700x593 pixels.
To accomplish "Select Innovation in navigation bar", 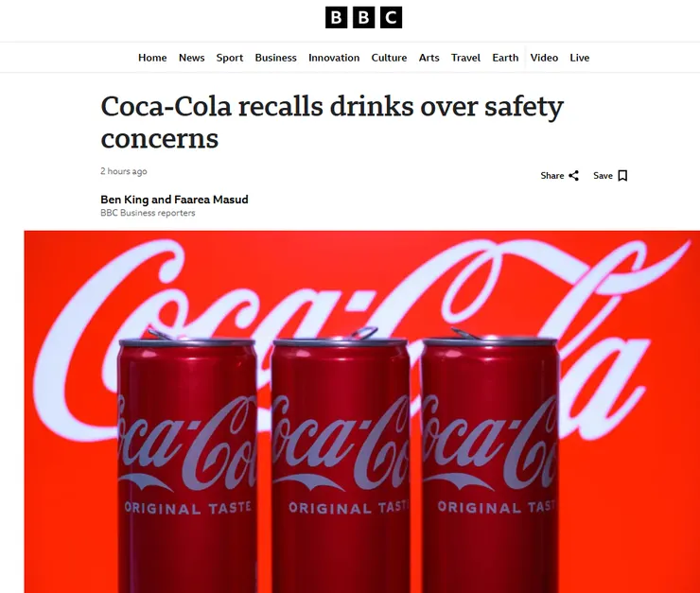I will pyautogui.click(x=334, y=58).
